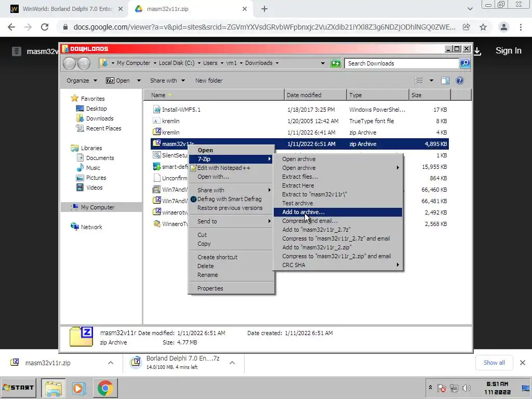Open Documents library in sidebar
The image size is (532, 399).
pyautogui.click(x=96, y=158)
